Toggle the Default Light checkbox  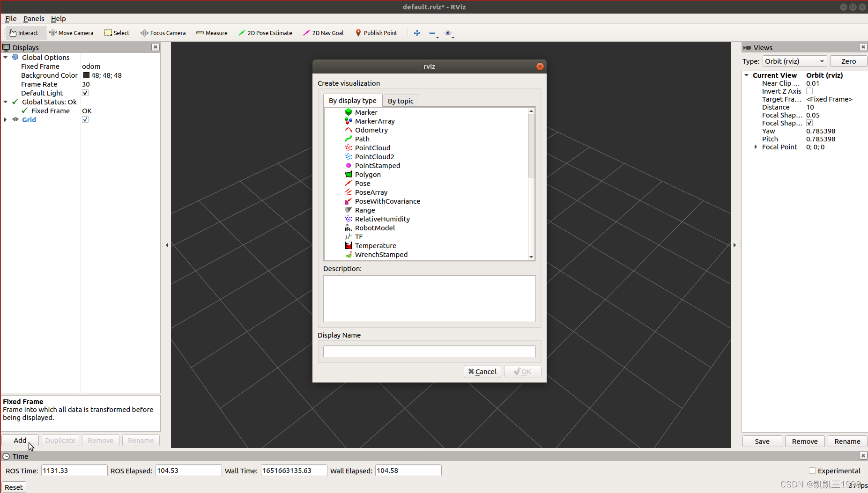coord(85,93)
